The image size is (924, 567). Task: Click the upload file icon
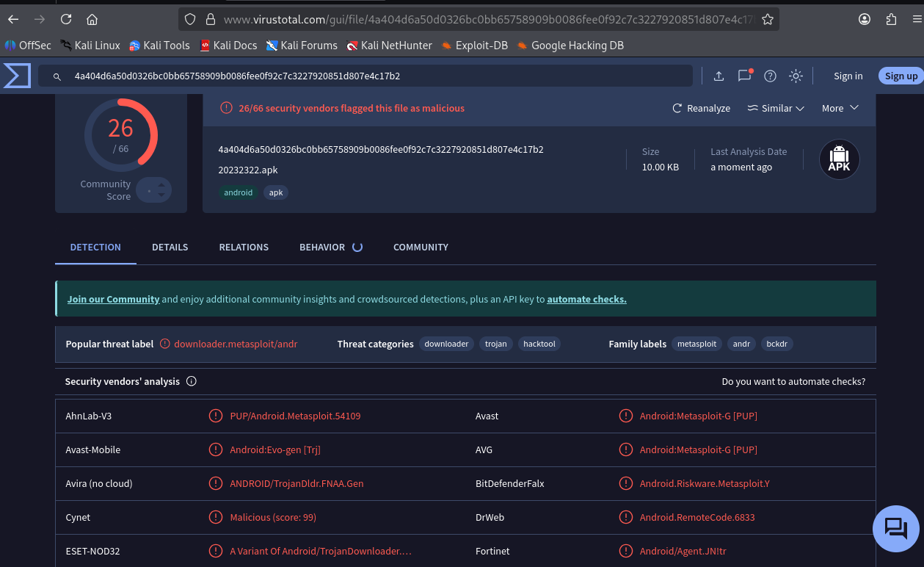pyautogui.click(x=719, y=76)
